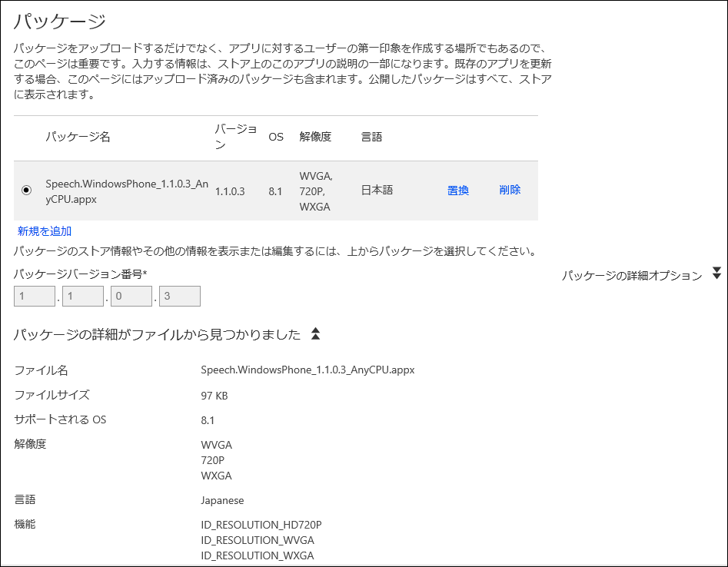Click the package name Speech.WindowsPhone_1.1.0.3_AnyCPU.appx in table

[x=127, y=191]
